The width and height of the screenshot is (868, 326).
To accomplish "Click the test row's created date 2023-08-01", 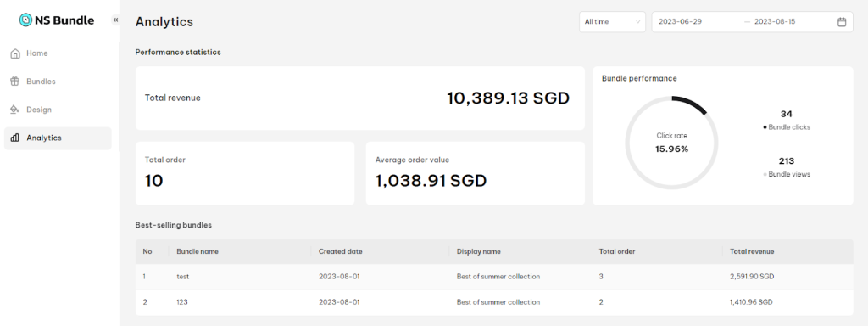I will coord(339,276).
